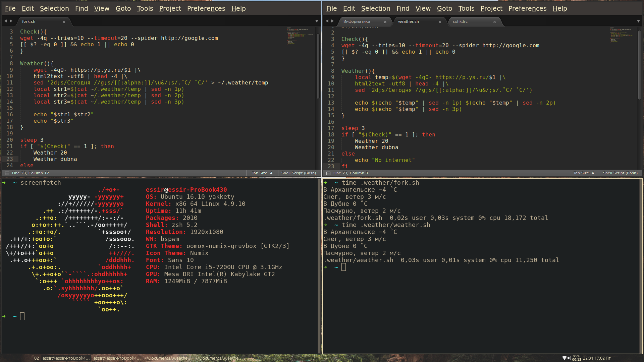Open Preferences menu in left Sublime window
This screenshot has width=644, height=362.
pos(206,8)
